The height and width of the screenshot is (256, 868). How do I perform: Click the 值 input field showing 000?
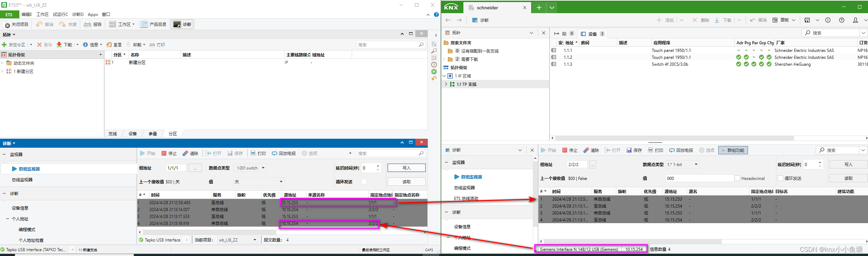pos(699,178)
